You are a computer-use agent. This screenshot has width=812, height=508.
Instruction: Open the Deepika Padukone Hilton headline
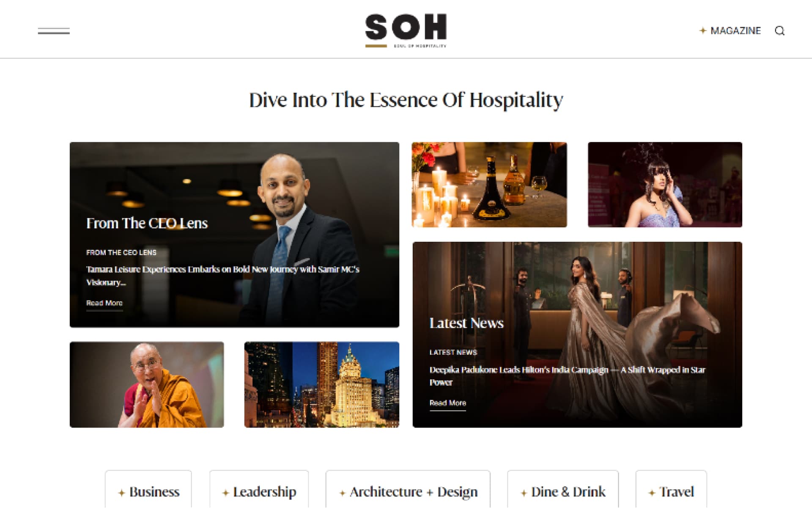point(567,376)
